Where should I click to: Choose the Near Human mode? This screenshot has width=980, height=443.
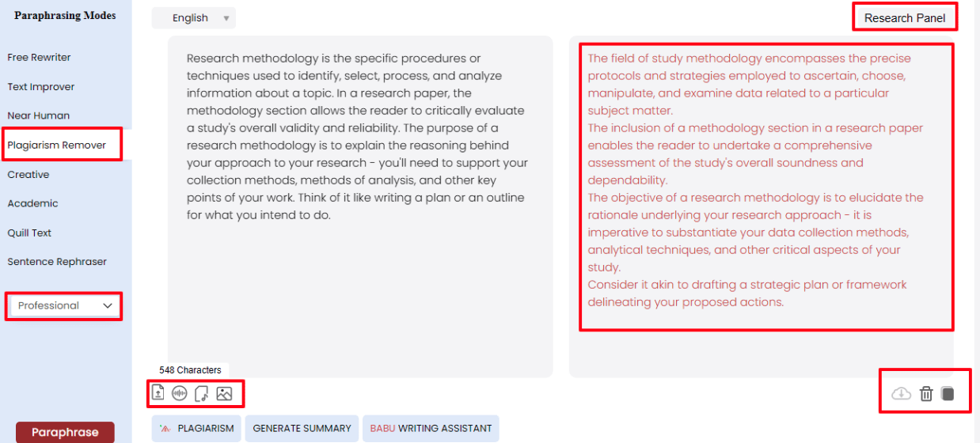pos(39,115)
